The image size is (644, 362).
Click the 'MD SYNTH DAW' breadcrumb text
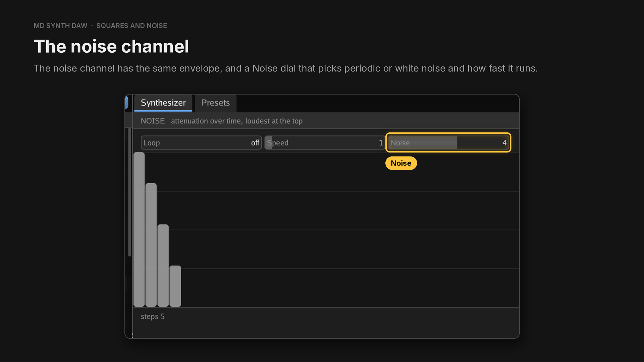point(60,26)
